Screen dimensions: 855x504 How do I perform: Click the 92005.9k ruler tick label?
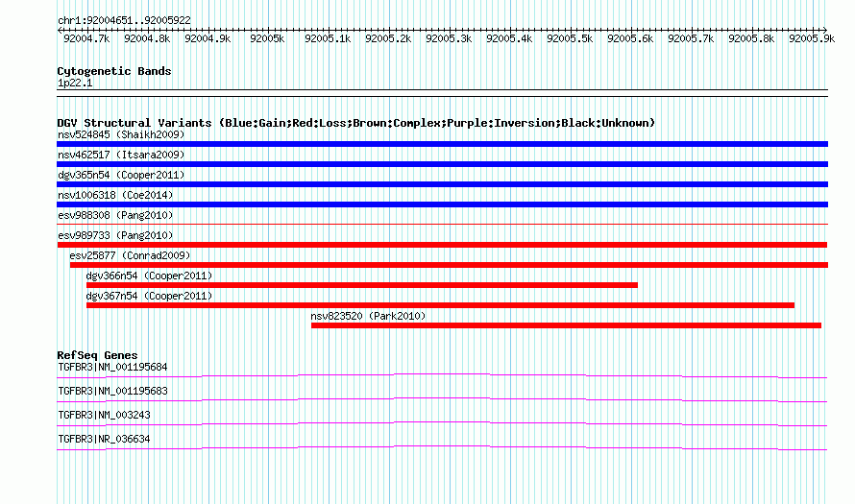click(812, 38)
